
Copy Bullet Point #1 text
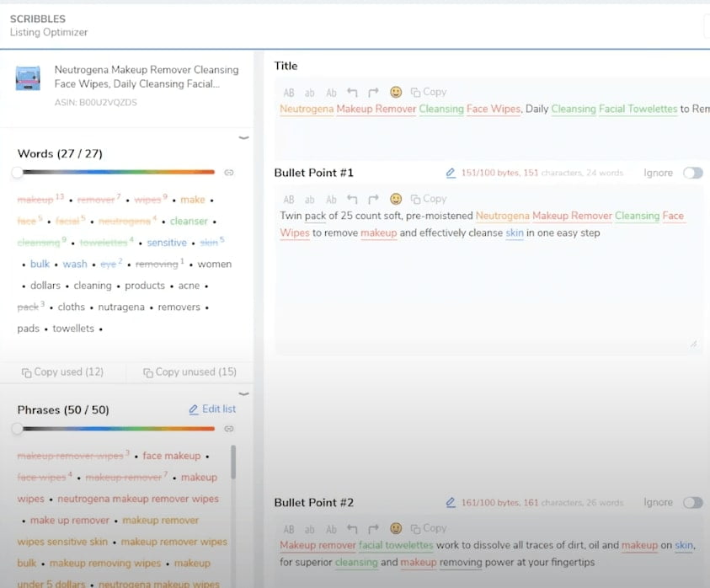(x=429, y=199)
